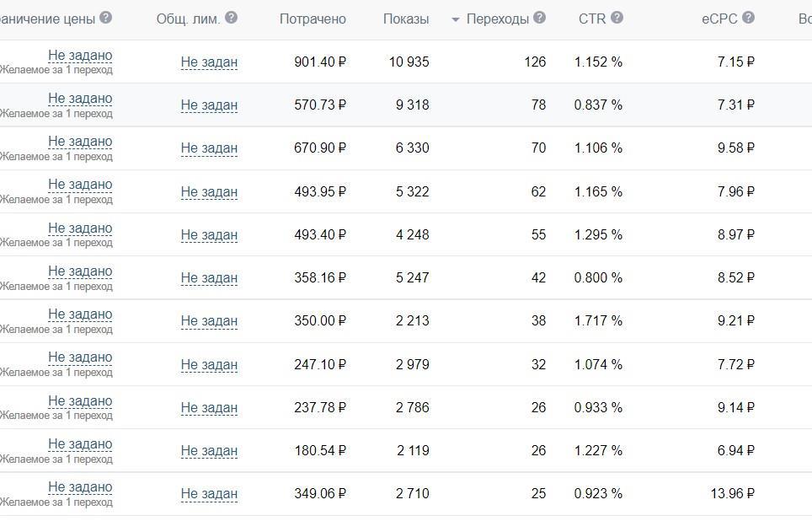Image resolution: width=812 pixels, height=521 pixels.
Task: Click Не задано price in 247.10 ₽ row
Action: (x=80, y=357)
